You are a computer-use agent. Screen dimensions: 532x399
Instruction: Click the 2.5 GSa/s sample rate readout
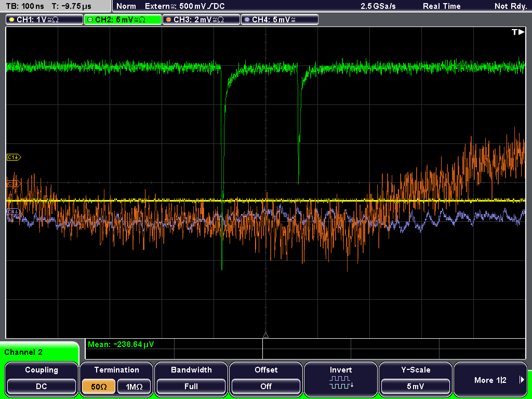click(x=378, y=6)
